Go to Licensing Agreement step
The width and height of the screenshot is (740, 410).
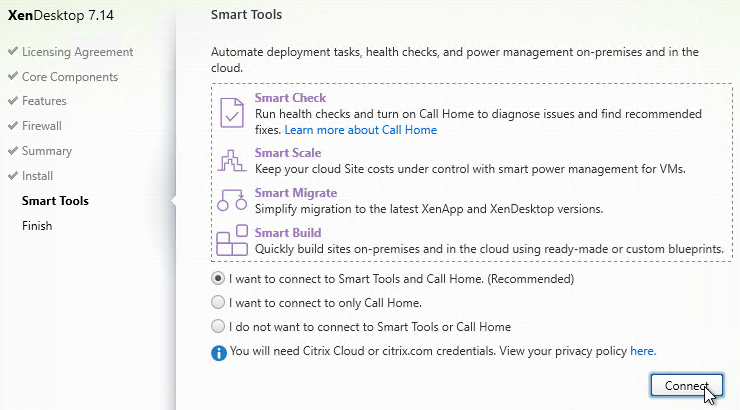(x=77, y=51)
